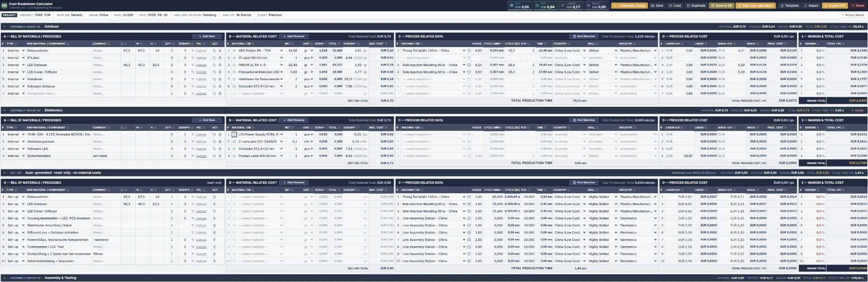The width and height of the screenshot is (868, 282).
Task: Click the + Assembly Group button
Action: pos(630,6)
